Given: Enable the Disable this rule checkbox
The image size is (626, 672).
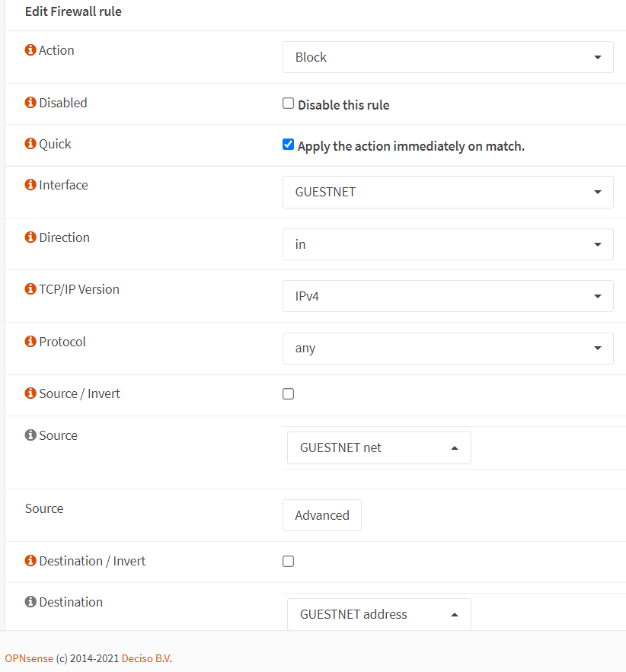Looking at the screenshot, I should coord(288,104).
